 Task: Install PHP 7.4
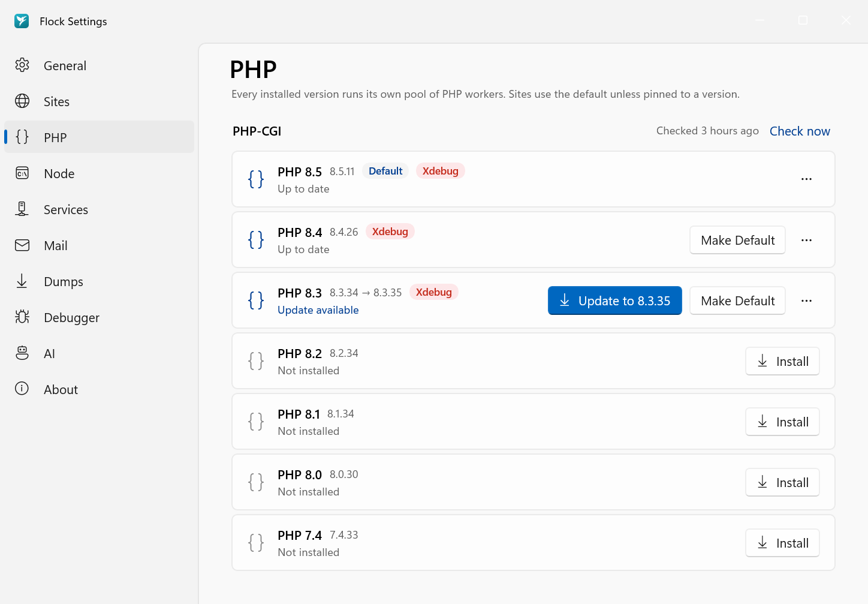click(782, 543)
